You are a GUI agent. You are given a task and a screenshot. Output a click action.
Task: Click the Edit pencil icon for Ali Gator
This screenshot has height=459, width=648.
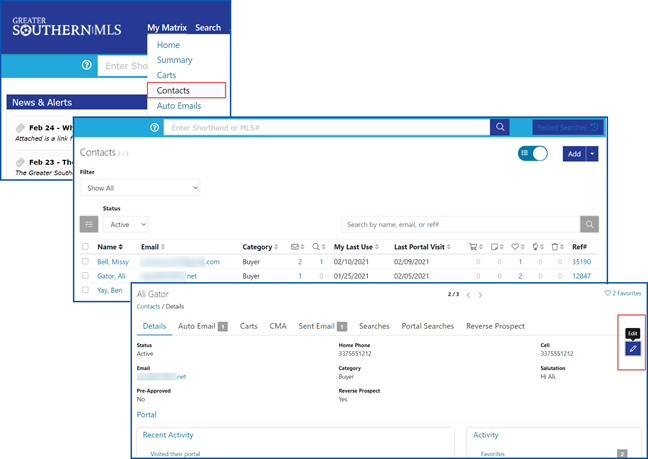coord(633,349)
